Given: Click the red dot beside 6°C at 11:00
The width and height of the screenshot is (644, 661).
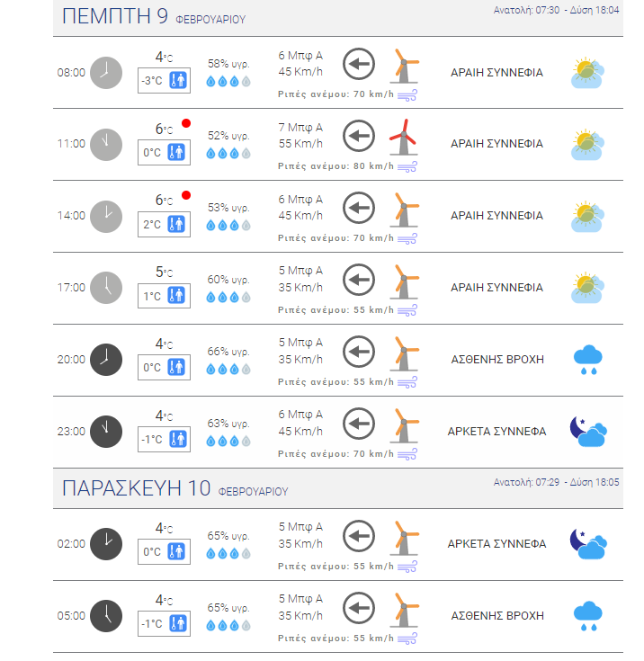Looking at the screenshot, I should (186, 123).
